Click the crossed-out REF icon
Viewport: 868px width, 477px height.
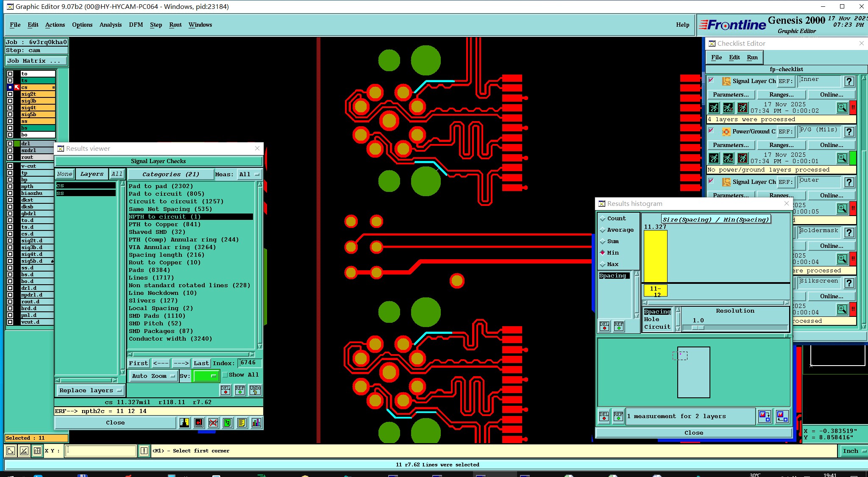pos(213,423)
